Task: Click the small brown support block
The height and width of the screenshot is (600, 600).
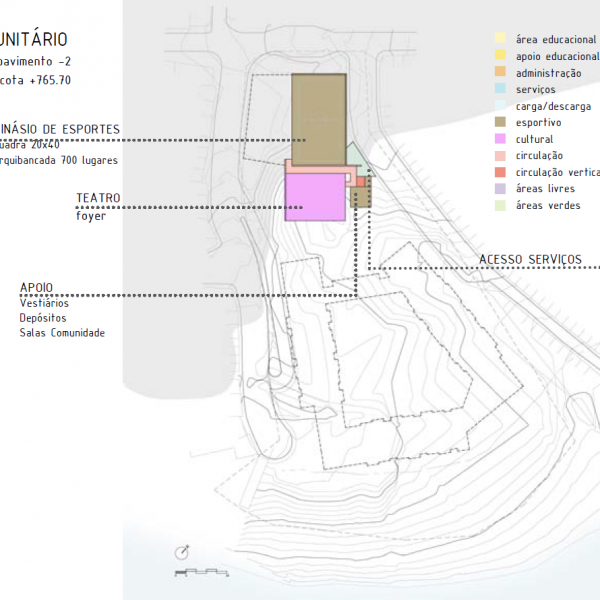Action: tap(361, 197)
